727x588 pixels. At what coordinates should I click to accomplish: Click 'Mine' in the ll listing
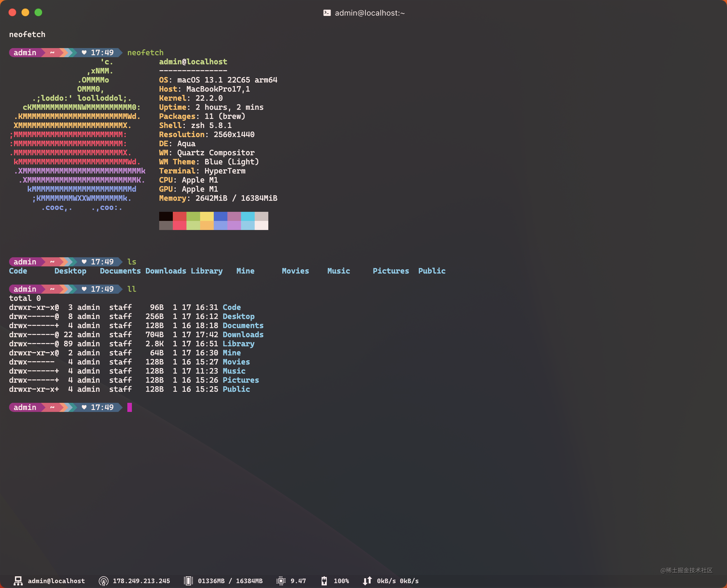click(x=232, y=352)
